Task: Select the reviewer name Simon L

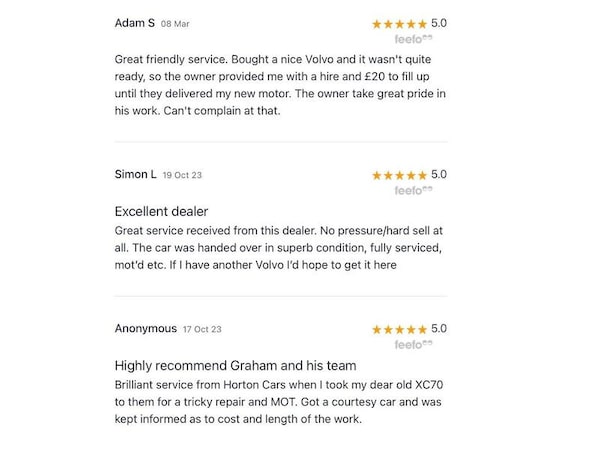Action: (135, 175)
